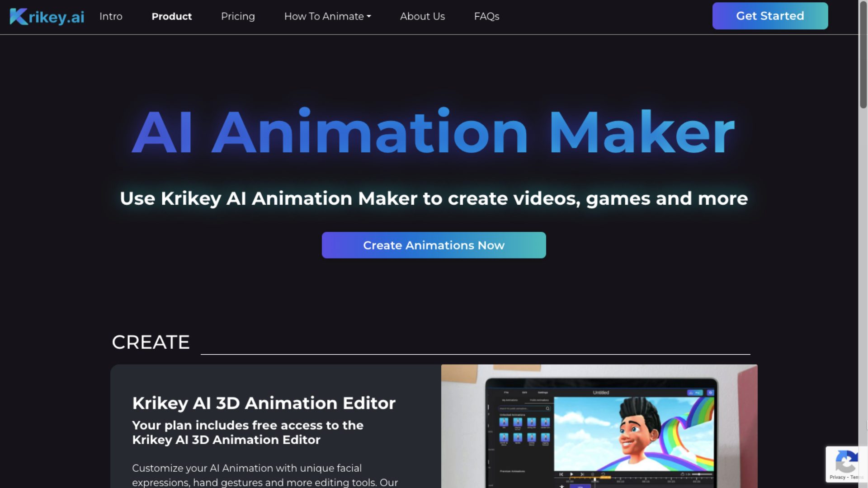868x488 pixels.
Task: Open the File menu in the animation editor
Action: [506, 393]
